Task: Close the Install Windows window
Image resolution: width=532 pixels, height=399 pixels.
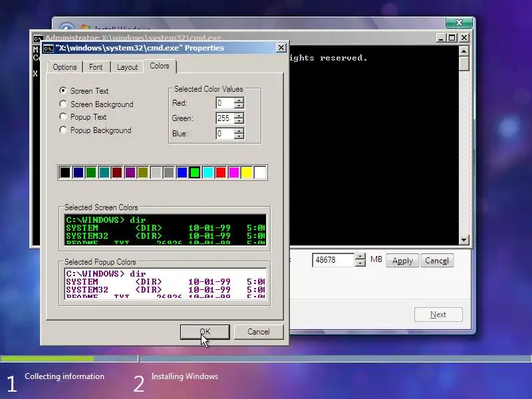Action: click(x=459, y=23)
